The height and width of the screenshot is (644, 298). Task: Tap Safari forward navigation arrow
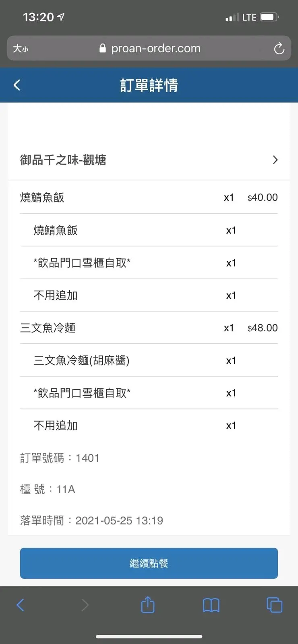coord(85,605)
